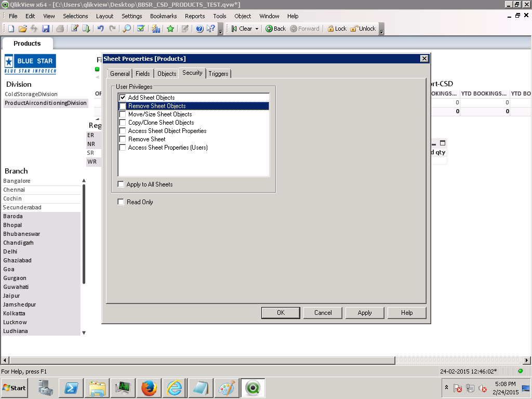Click the What's This help cursor icon
This screenshot has width=532, height=399.
(x=211, y=29)
